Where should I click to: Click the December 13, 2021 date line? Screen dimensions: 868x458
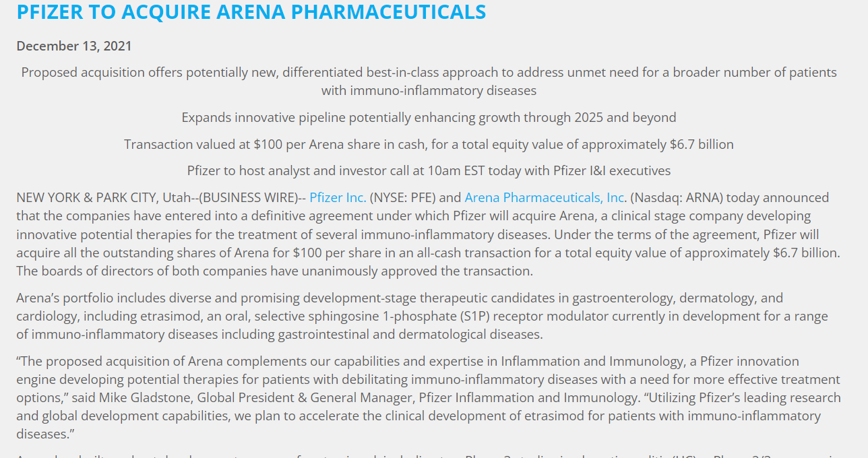point(74,46)
